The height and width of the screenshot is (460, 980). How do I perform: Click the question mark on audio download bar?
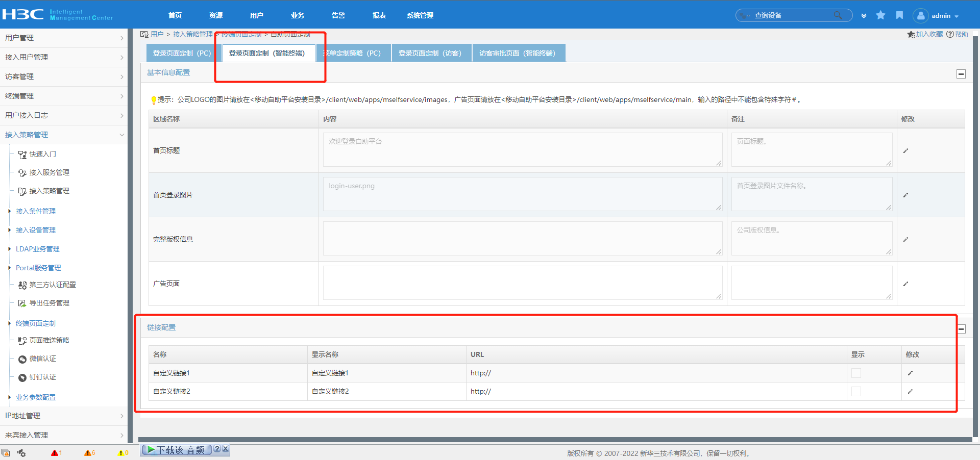pyautogui.click(x=217, y=449)
